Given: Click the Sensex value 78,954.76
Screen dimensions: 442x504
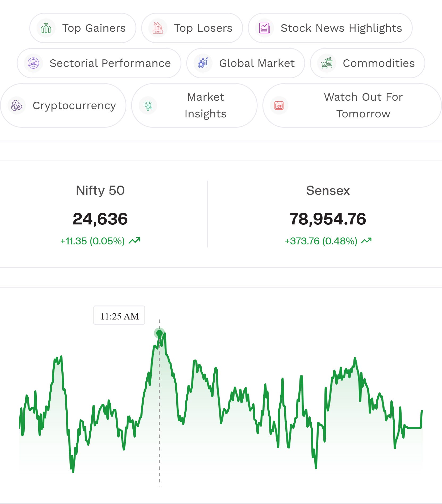Looking at the screenshot, I should (x=328, y=219).
